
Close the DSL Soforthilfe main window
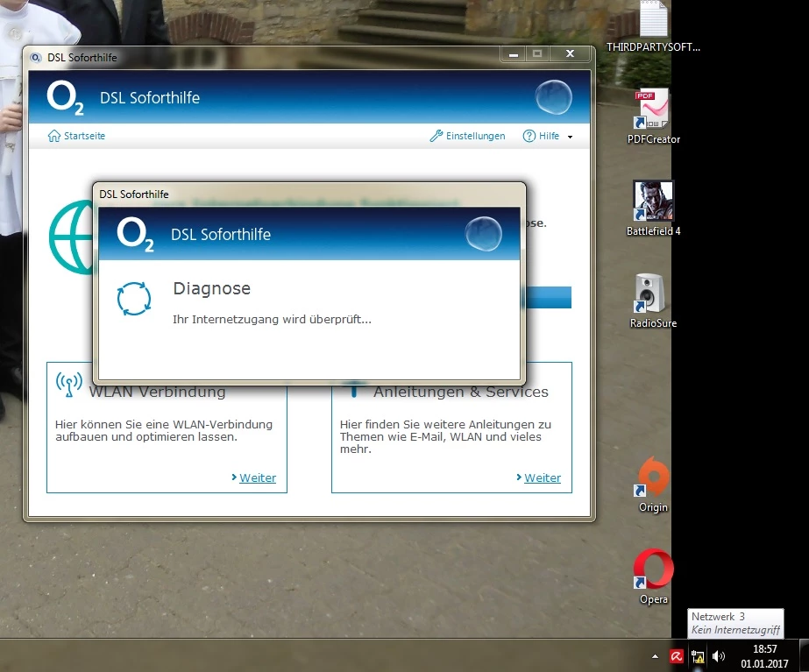(x=570, y=53)
